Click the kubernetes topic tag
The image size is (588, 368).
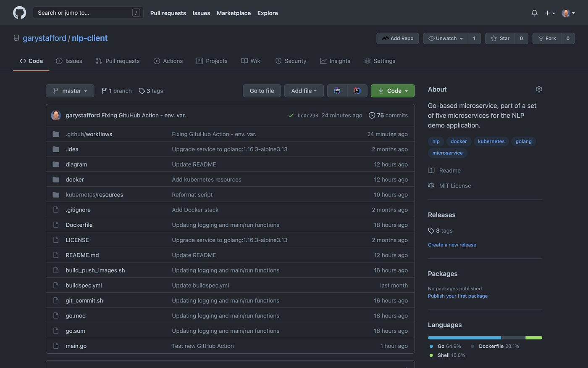tap(491, 141)
